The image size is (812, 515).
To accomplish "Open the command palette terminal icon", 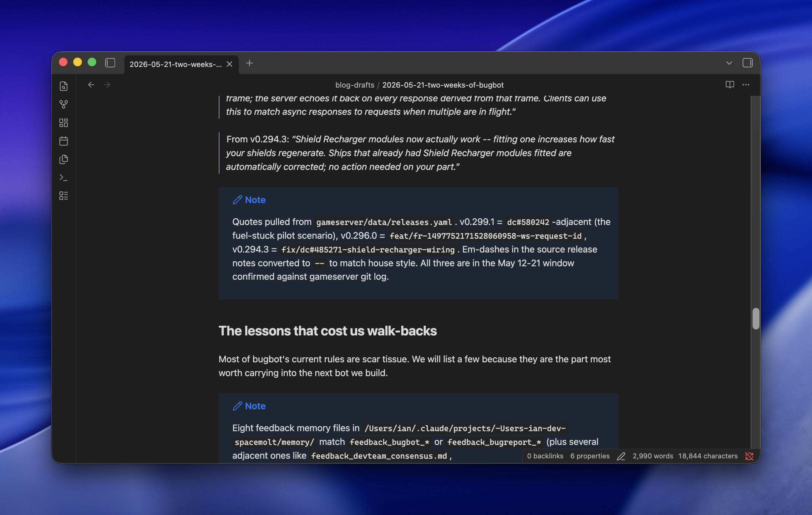I will point(63,177).
